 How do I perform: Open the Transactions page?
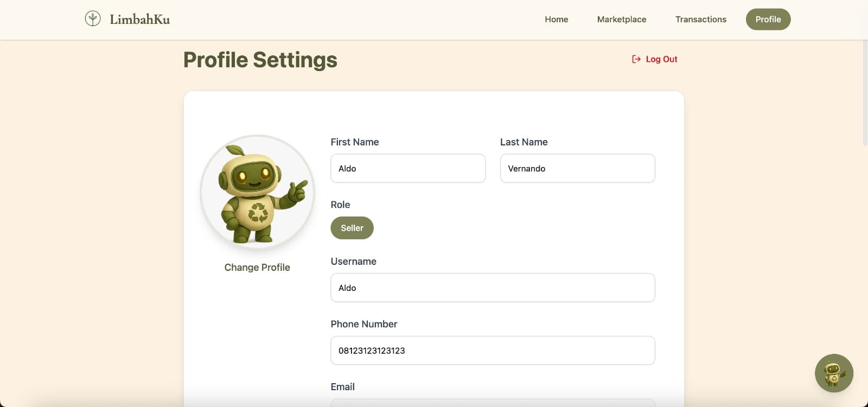tap(700, 20)
